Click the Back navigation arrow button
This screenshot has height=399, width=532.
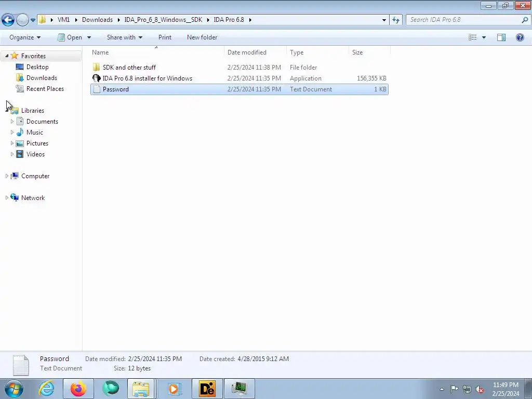[x=8, y=20]
